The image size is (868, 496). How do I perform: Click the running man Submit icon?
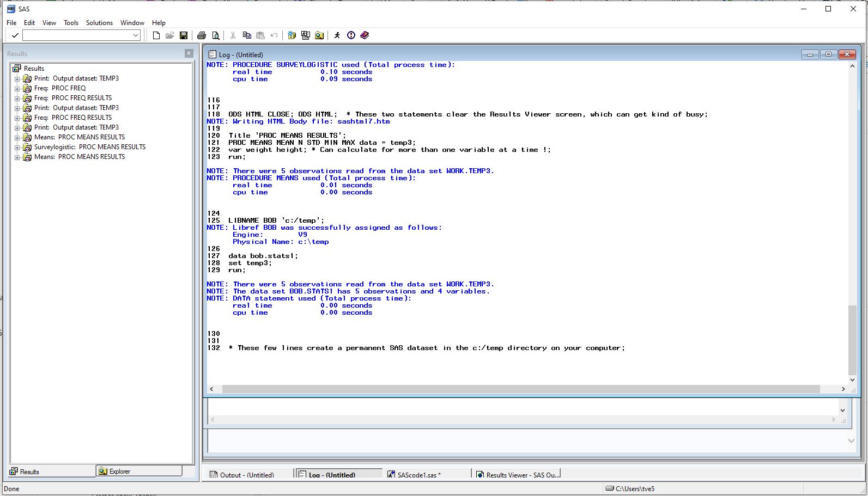pyautogui.click(x=337, y=35)
